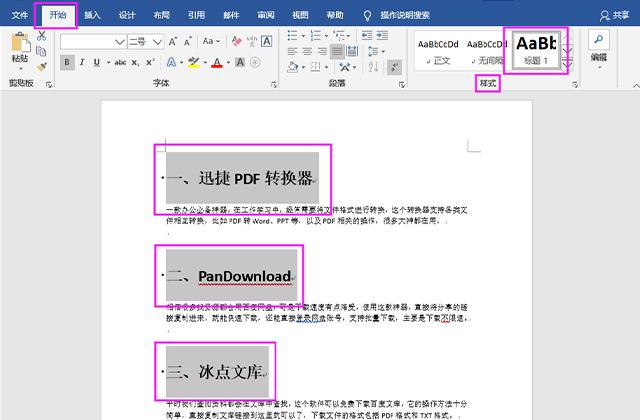Screen dimensions: 640x420
Task: Click the 共享 (Share) button
Action: 612,16
